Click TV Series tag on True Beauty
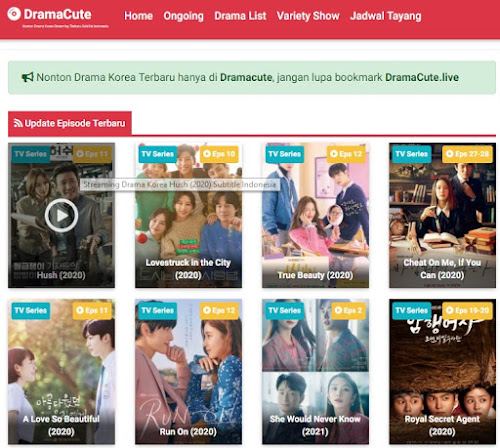Viewport: 500px width, 448px height. pos(284,154)
